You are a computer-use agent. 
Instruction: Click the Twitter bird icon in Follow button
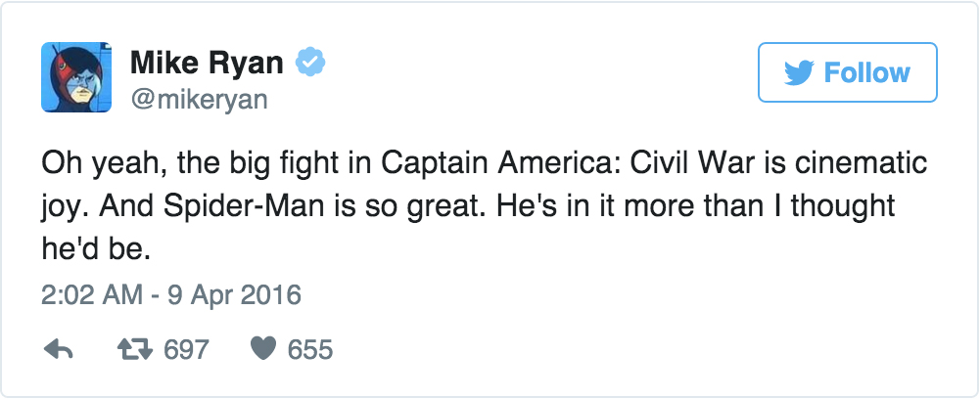(802, 72)
